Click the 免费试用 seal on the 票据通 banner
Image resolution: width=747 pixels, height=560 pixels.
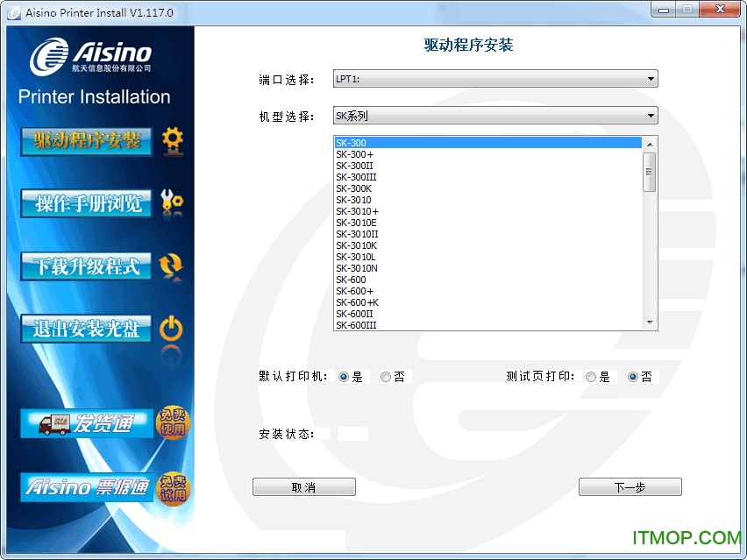[173, 488]
